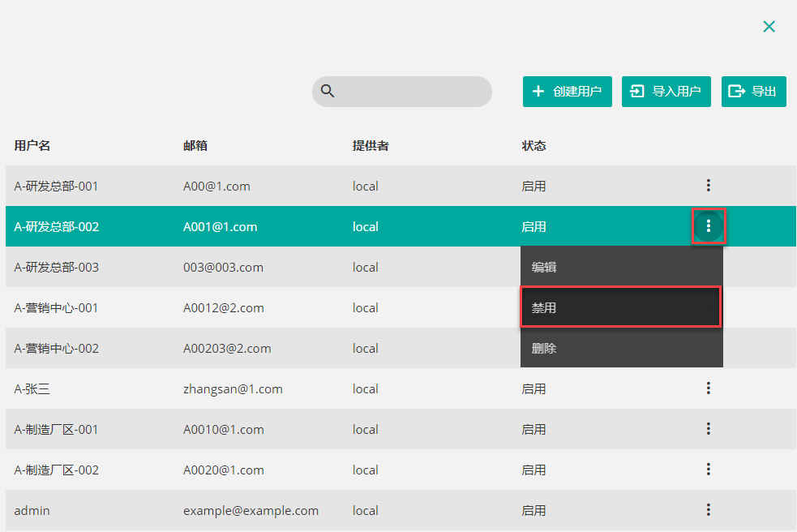Focus the user search input field
The image size is (797, 532).
402,92
